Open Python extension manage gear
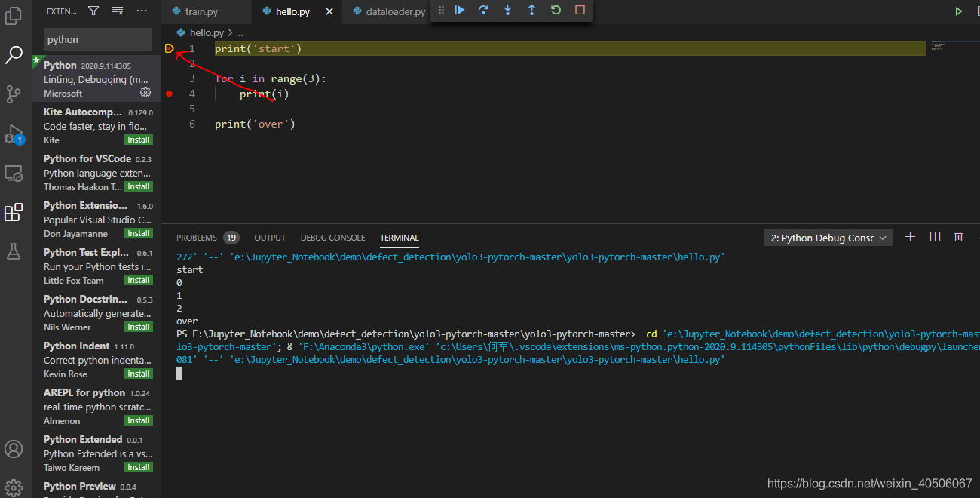 coord(145,92)
